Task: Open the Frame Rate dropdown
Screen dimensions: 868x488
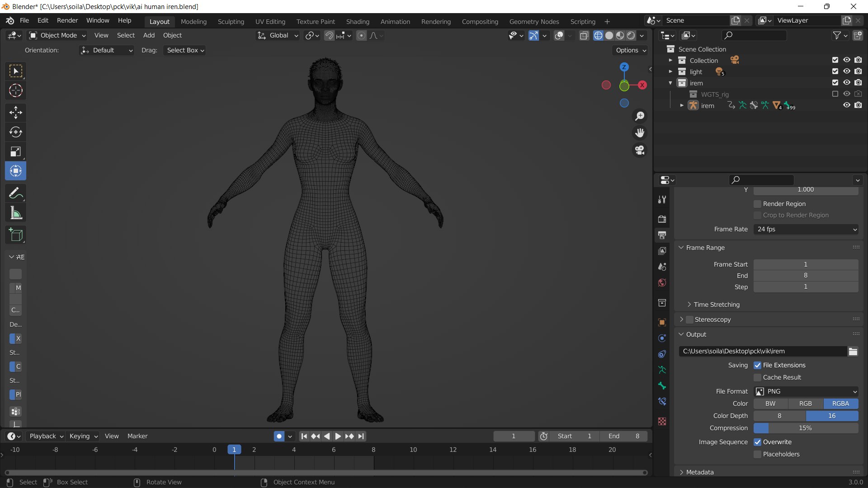Action: [x=806, y=229]
